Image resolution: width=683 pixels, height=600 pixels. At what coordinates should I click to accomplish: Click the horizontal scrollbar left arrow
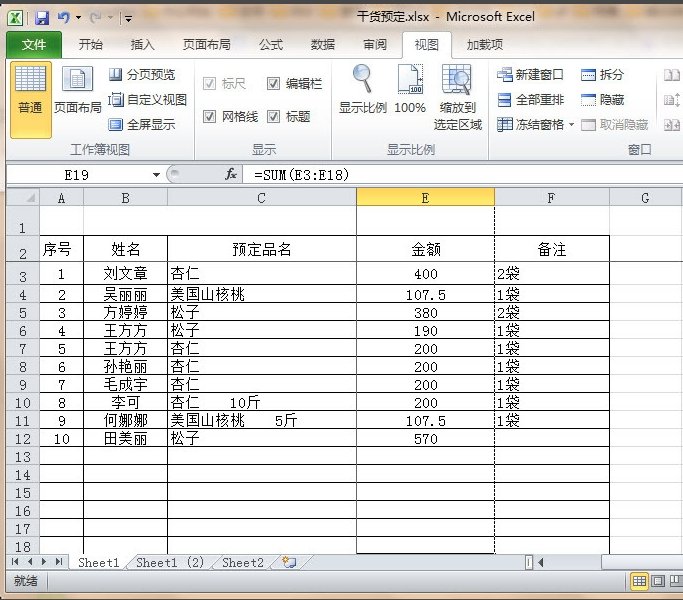coord(541,563)
